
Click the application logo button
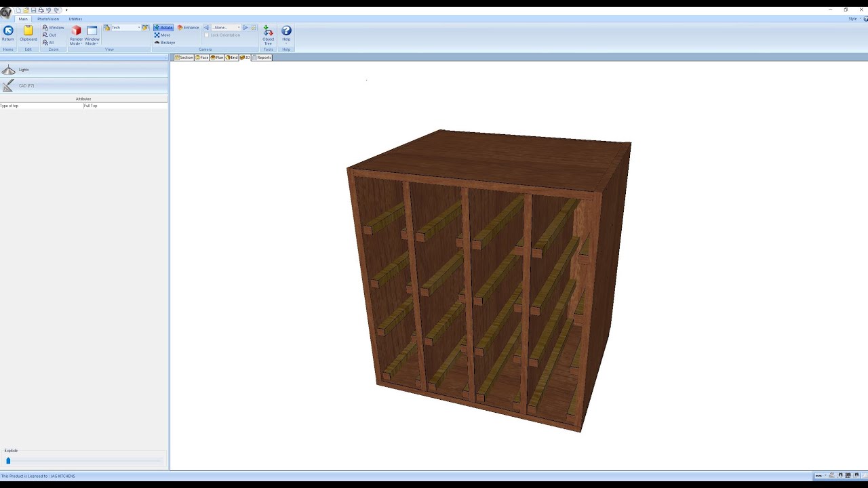6,12
